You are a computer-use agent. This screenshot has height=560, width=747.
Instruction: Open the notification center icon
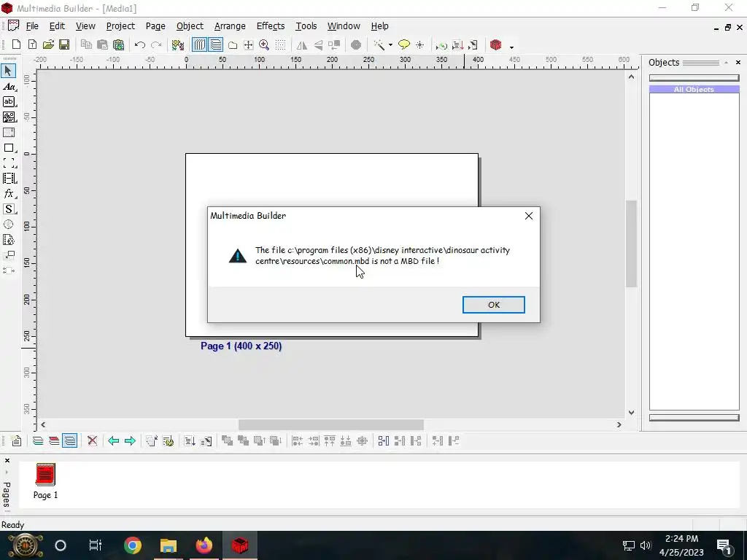click(x=724, y=545)
